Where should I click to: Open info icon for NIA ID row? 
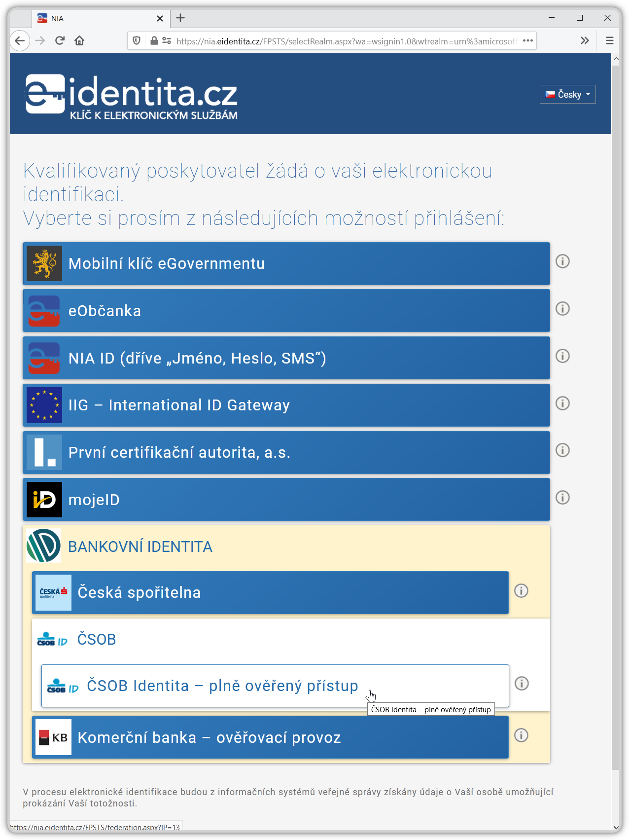[562, 356]
